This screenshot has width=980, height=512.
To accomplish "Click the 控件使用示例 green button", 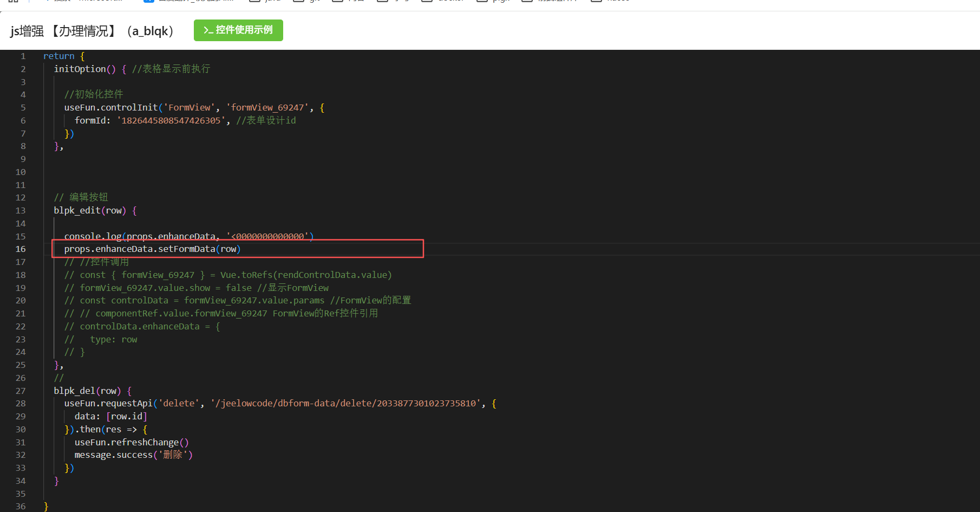I will [238, 30].
